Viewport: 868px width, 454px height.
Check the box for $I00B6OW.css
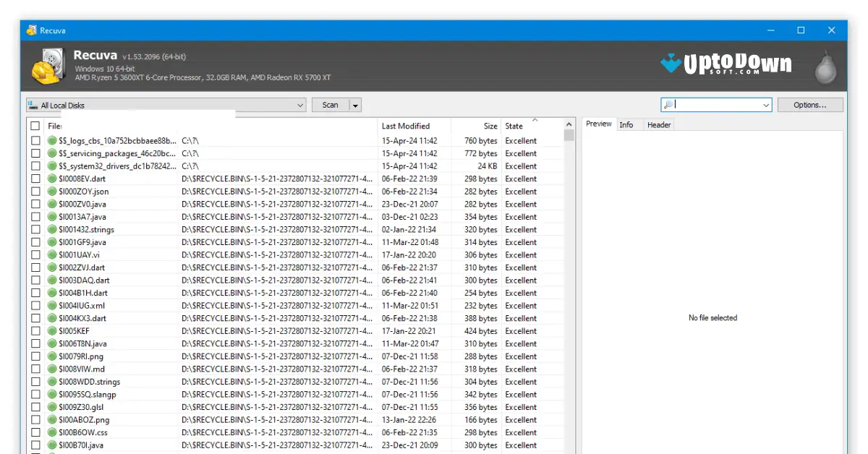coord(35,432)
